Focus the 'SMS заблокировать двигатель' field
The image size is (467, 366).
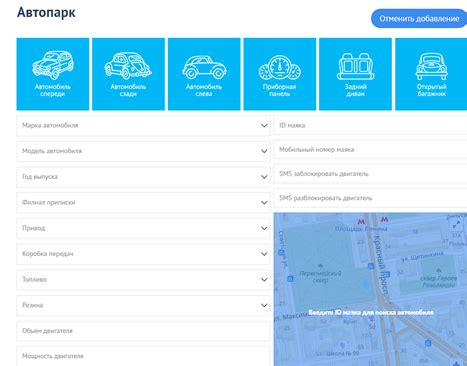(x=370, y=174)
